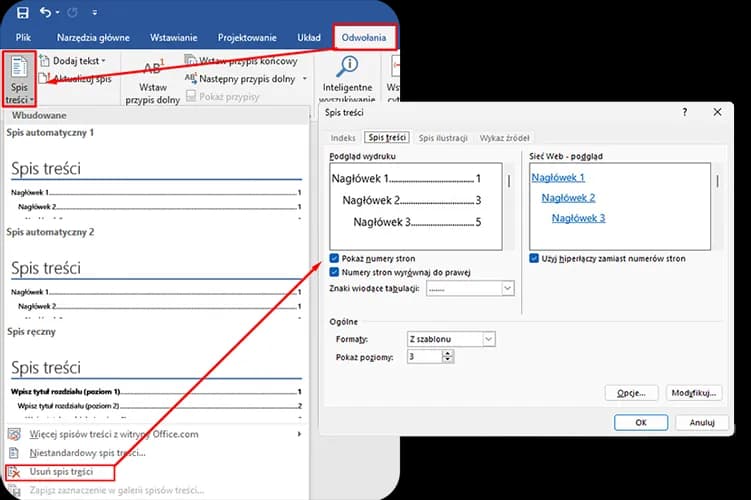This screenshot has height=500, width=751.
Task: Toggle Użyj hiperłączy zamiast numerów stron
Action: [535, 258]
